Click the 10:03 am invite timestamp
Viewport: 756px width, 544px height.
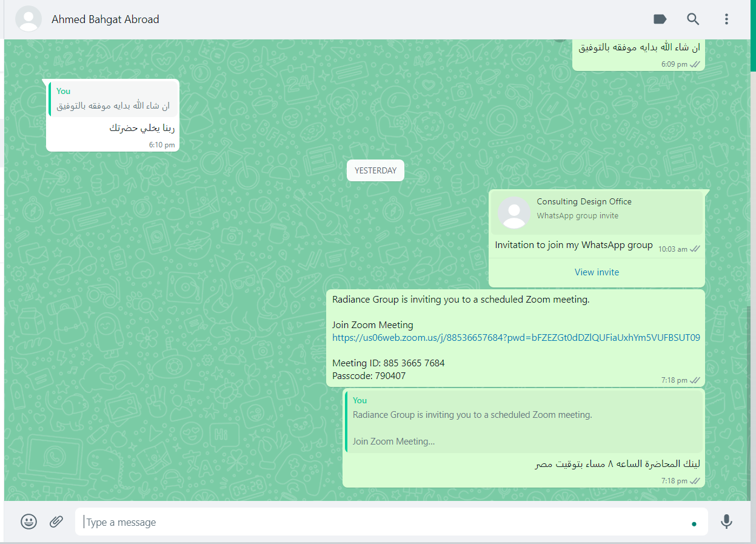[673, 249]
